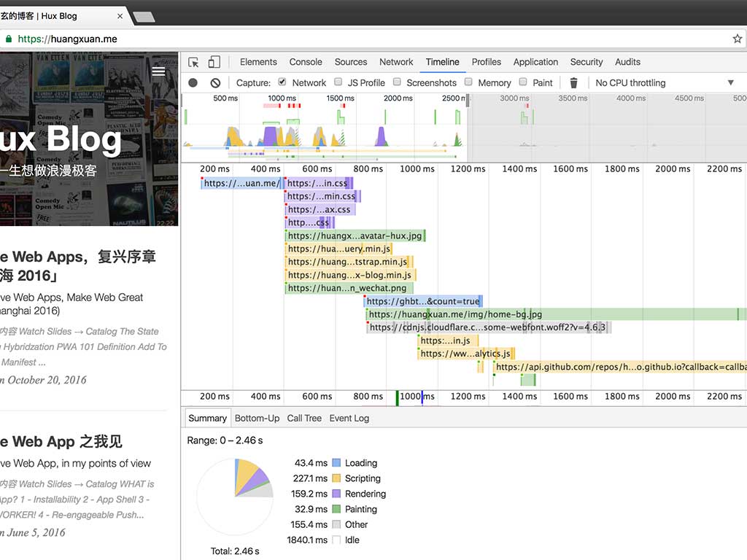Open the Network panel tab
The width and height of the screenshot is (747, 560).
(396, 62)
